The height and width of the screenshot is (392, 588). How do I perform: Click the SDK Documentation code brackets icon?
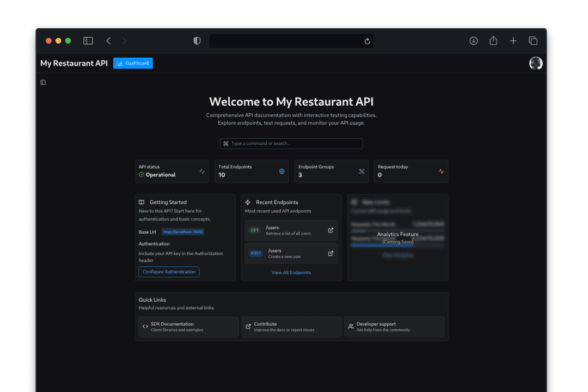coord(145,327)
